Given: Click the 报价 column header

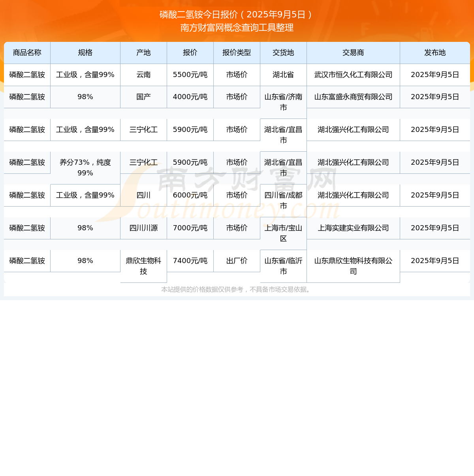Looking at the screenshot, I should pos(190,53).
